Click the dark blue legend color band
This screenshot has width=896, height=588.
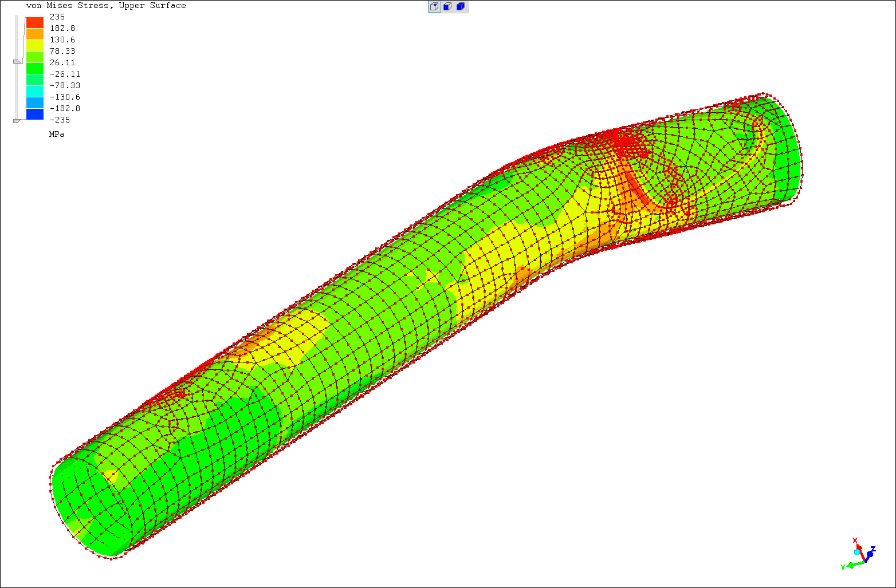[35, 114]
